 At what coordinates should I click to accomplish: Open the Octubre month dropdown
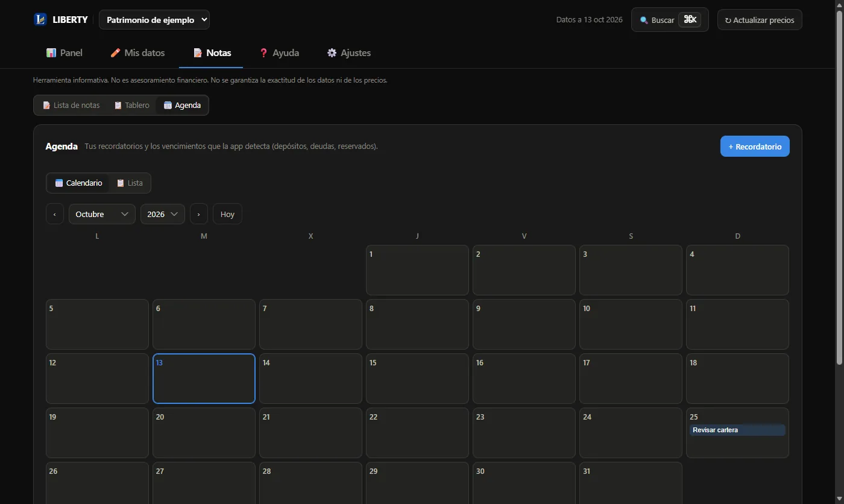click(x=102, y=214)
